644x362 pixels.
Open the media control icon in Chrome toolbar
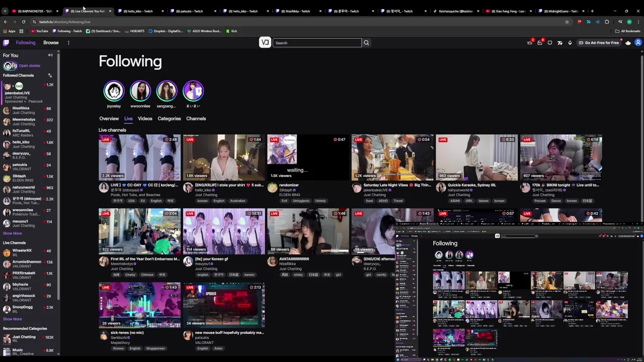(620, 22)
